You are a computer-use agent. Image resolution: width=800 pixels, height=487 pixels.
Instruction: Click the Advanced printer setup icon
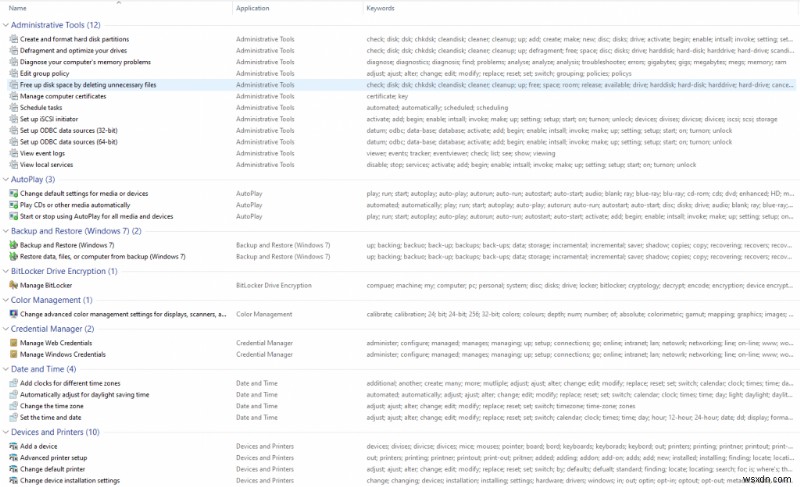click(14, 457)
